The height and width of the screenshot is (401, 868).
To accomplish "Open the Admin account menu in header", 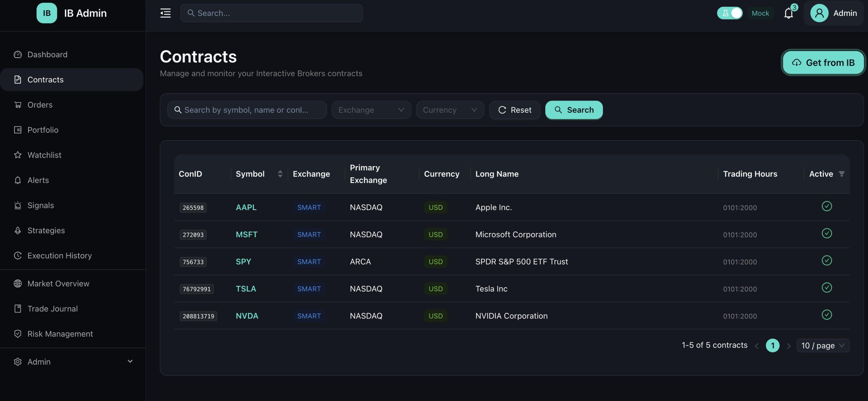I will coord(834,13).
